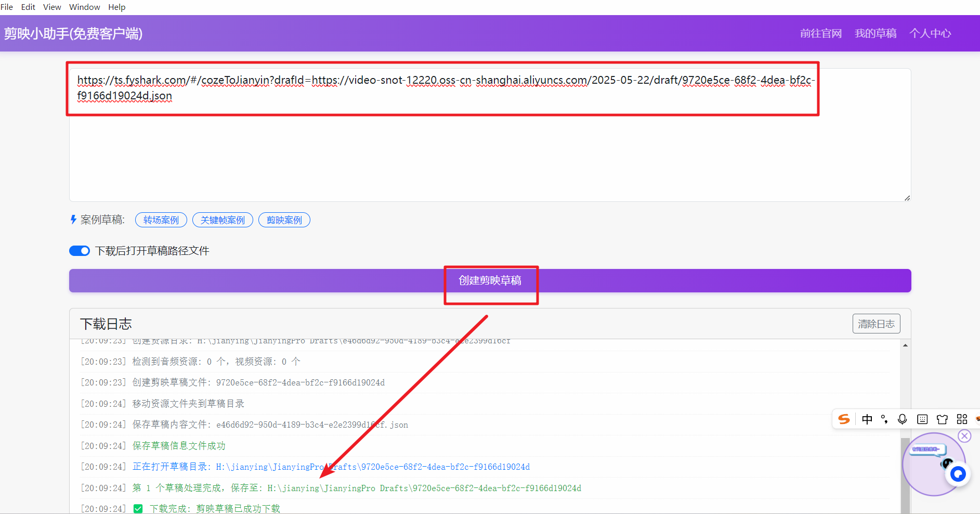Open the soft keyboard icon in IME bar
Image resolution: width=980 pixels, height=514 pixels.
tap(922, 419)
